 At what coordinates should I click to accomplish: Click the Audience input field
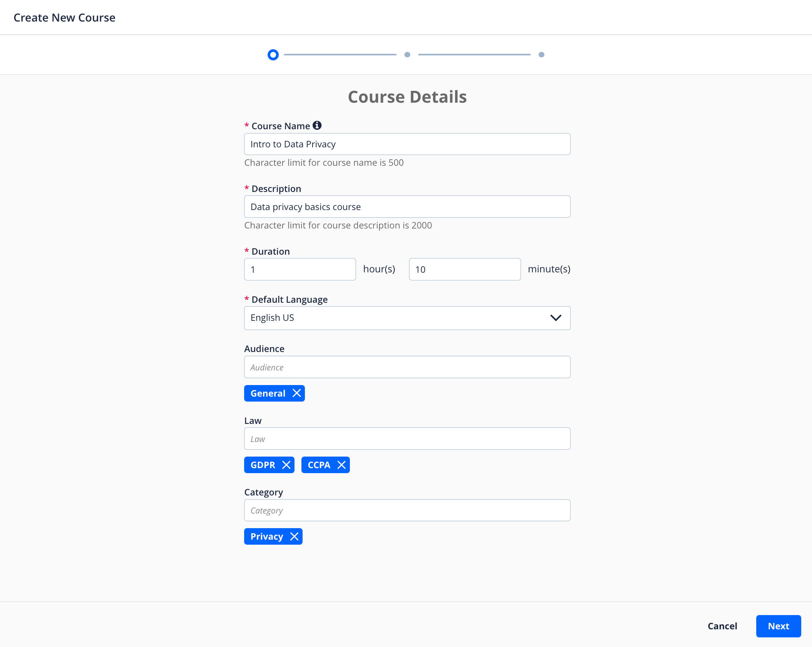[407, 367]
